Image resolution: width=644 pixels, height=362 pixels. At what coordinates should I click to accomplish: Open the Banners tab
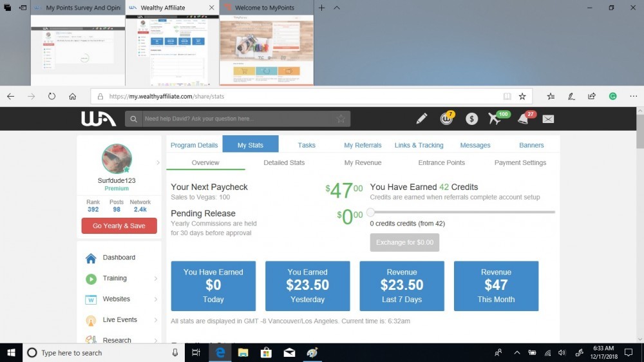click(x=531, y=145)
